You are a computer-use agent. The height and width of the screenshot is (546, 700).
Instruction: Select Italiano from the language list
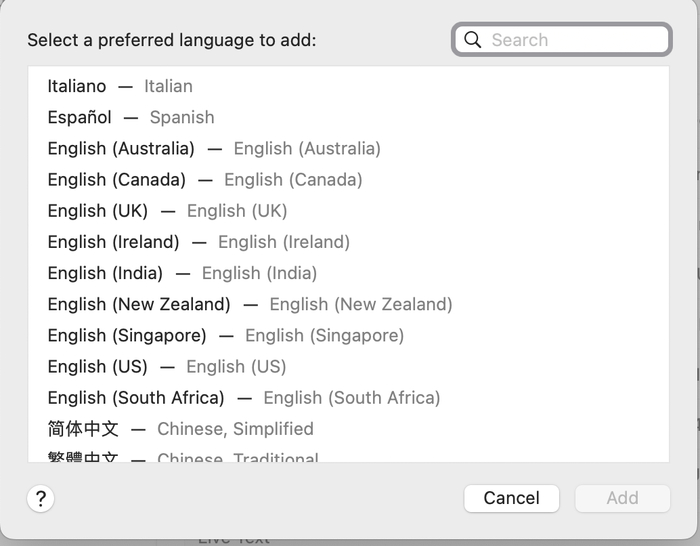pyautogui.click(x=77, y=86)
